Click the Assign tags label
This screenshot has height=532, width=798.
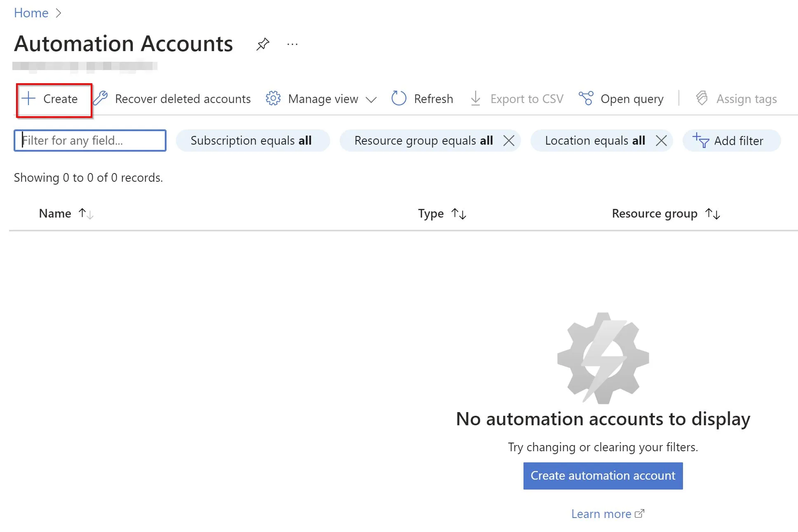746,99
